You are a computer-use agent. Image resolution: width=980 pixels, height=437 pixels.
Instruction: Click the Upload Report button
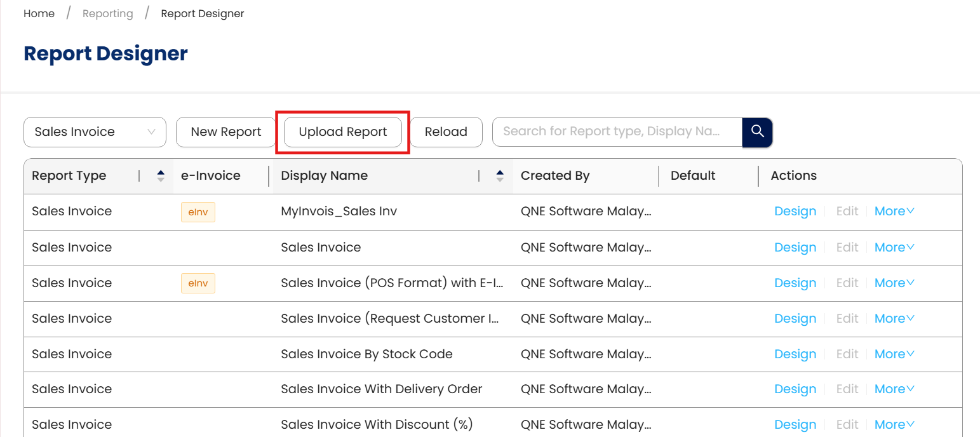(343, 132)
